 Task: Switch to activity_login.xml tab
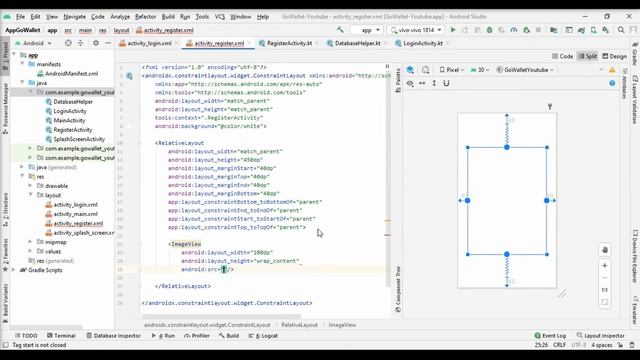[149, 43]
